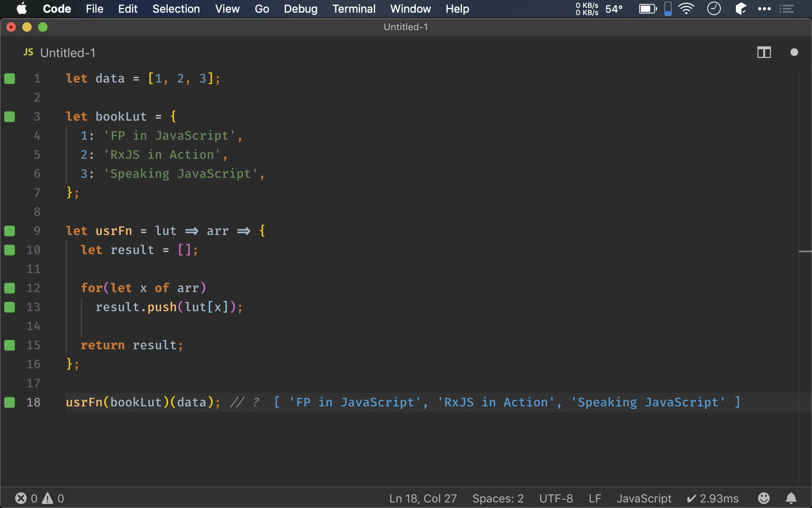Click green coverage marker on line 12

(10, 288)
